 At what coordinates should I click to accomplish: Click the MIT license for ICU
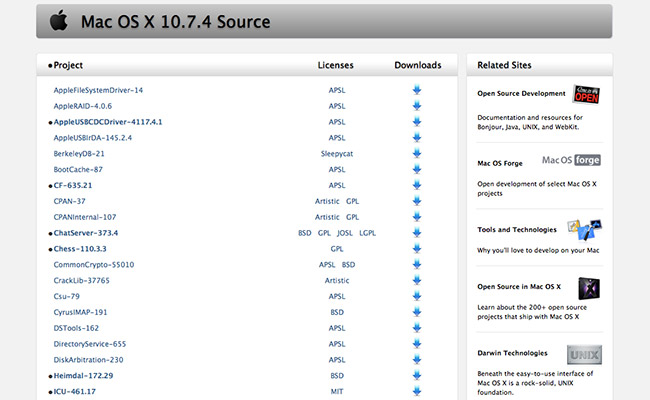click(x=337, y=391)
